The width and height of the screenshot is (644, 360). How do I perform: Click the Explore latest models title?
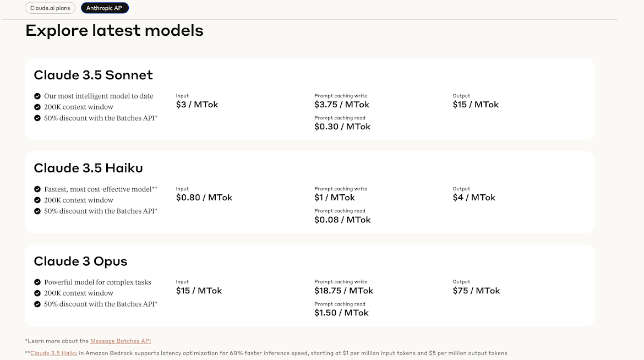(114, 30)
